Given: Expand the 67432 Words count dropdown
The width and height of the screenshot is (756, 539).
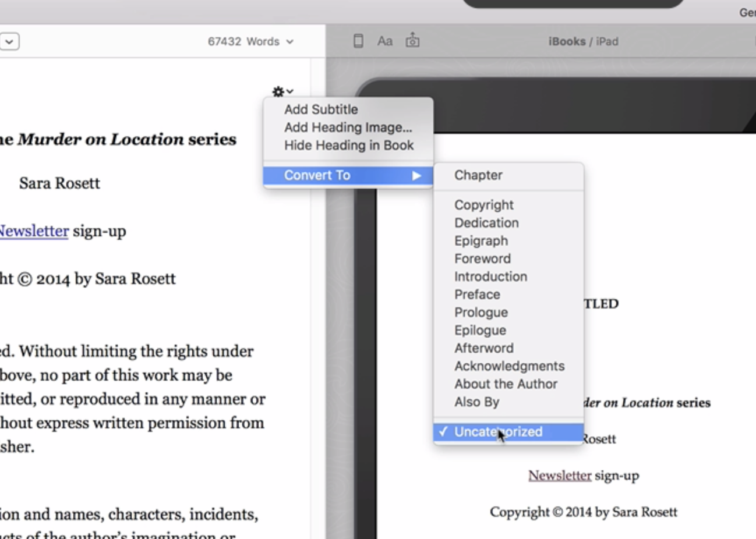Looking at the screenshot, I should (250, 41).
